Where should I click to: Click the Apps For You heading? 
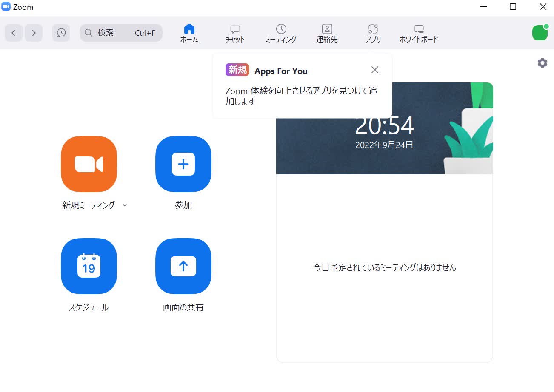(x=281, y=71)
